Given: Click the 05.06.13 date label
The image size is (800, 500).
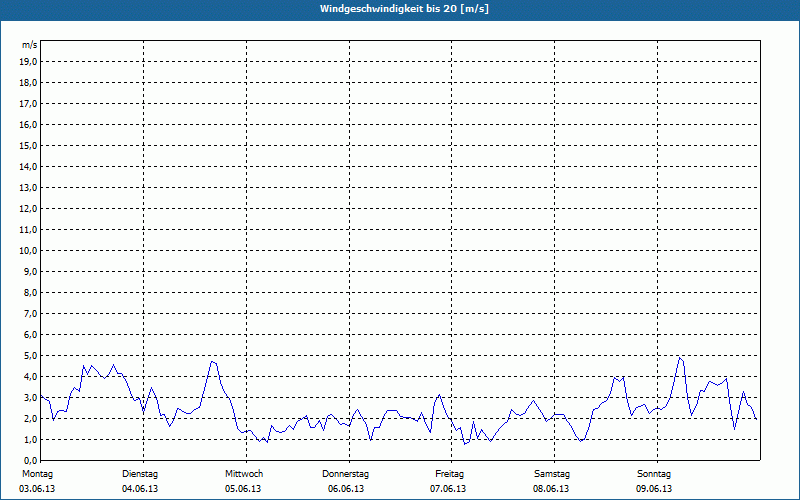Looking at the screenshot, I should coord(243,489).
